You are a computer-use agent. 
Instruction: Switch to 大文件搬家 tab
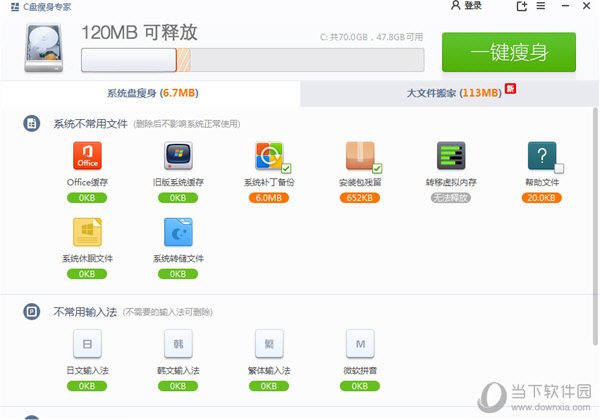tap(450, 93)
